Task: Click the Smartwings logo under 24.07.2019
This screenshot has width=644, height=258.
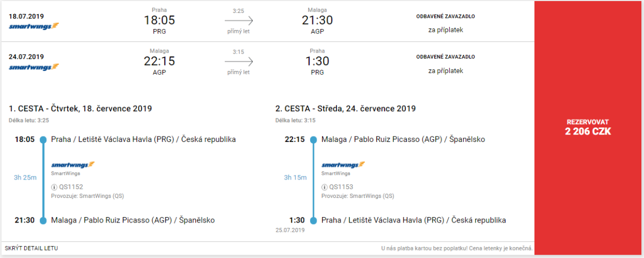Action: click(x=34, y=67)
